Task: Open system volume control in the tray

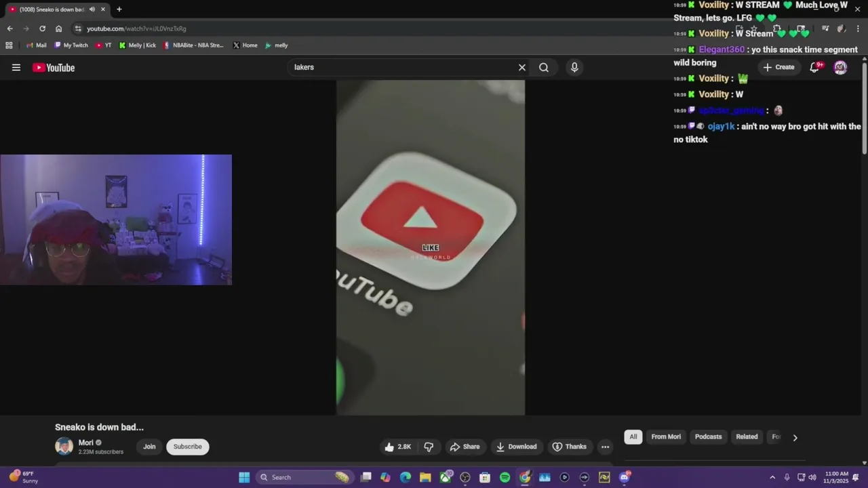Action: pos(812,477)
